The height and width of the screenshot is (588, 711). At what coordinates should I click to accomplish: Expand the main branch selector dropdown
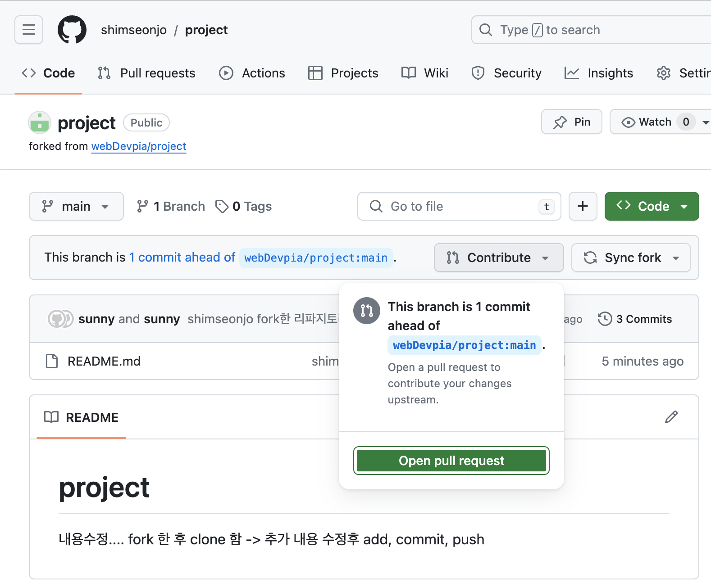76,206
